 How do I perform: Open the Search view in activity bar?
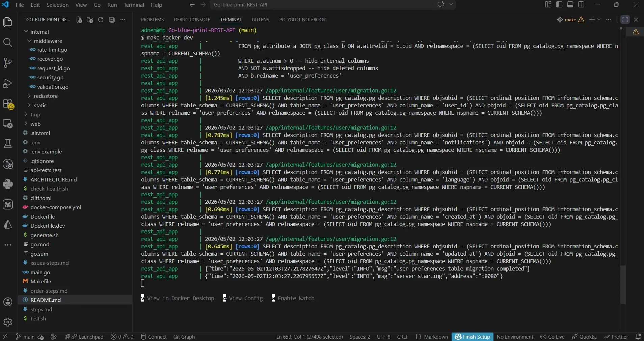click(x=7, y=42)
